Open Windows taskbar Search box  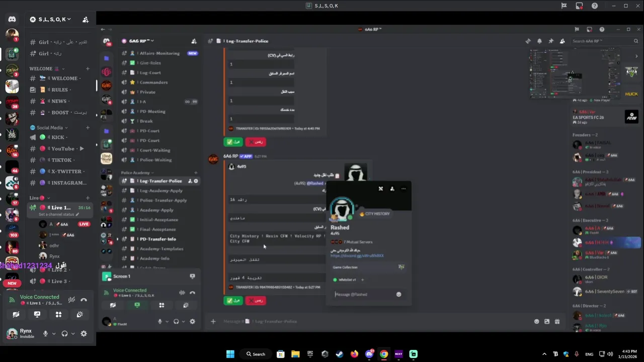click(256, 354)
